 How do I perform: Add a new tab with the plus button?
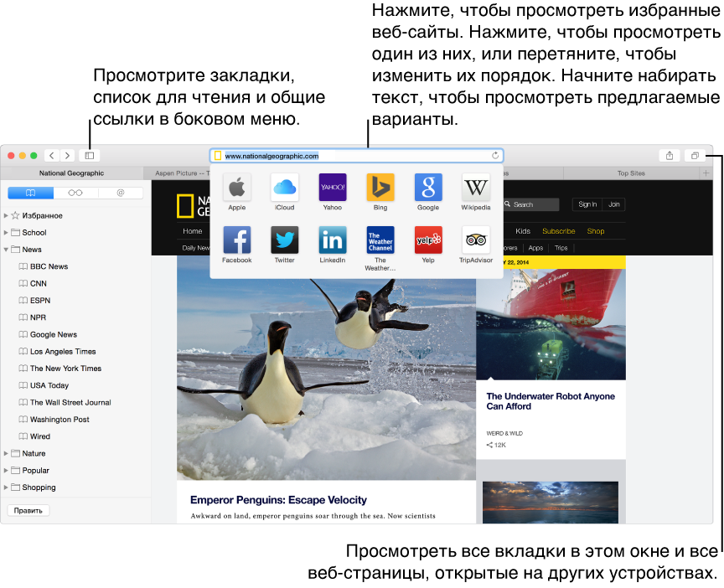[x=706, y=173]
